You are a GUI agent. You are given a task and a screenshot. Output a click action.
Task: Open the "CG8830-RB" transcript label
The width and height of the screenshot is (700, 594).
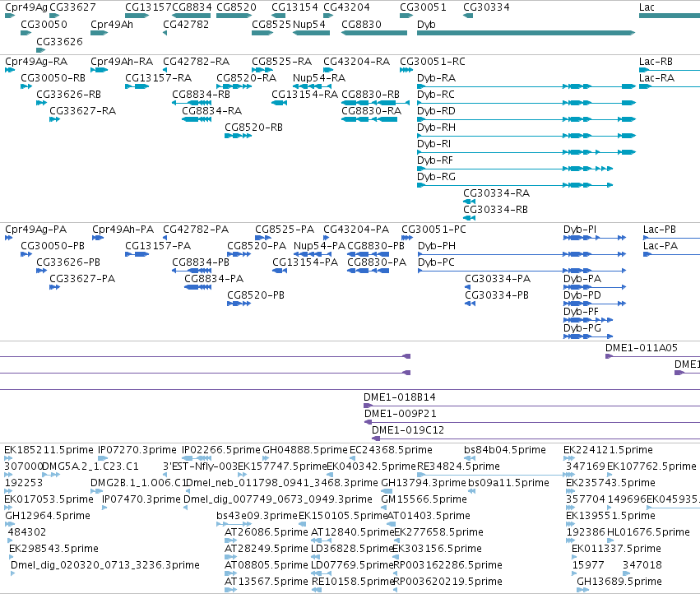tap(370, 95)
